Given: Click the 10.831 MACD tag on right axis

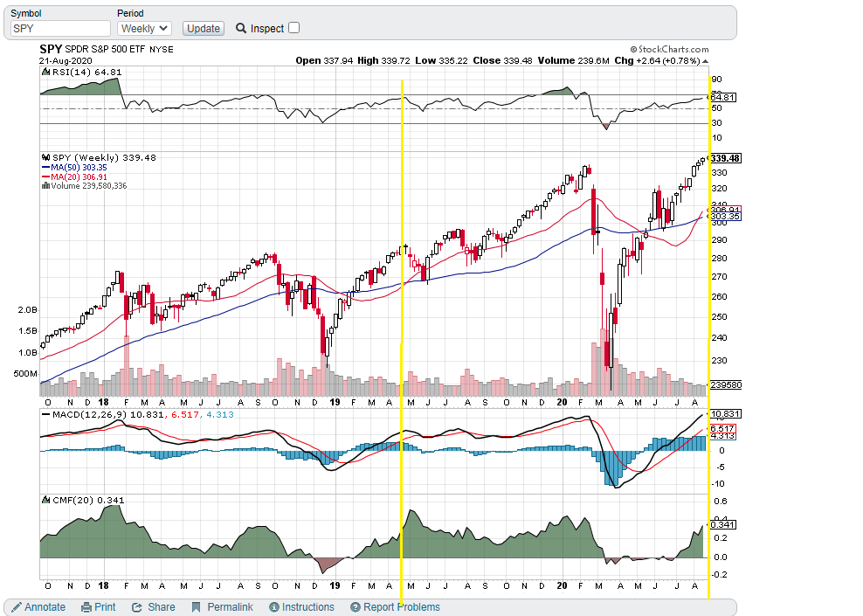Looking at the screenshot, I should (x=725, y=414).
